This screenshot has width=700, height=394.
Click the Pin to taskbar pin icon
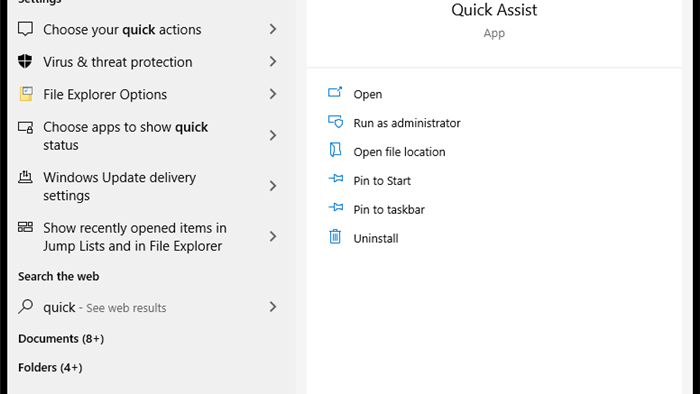pos(336,207)
